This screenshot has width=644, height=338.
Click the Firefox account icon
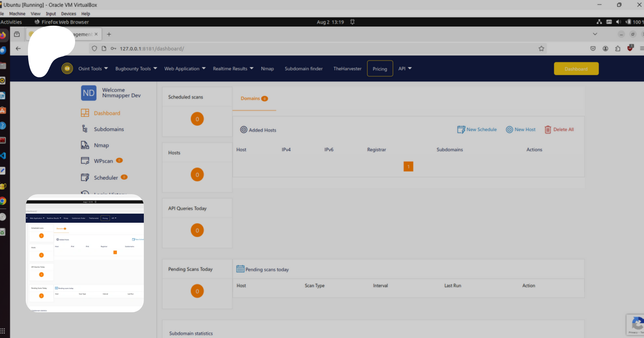[x=605, y=49]
